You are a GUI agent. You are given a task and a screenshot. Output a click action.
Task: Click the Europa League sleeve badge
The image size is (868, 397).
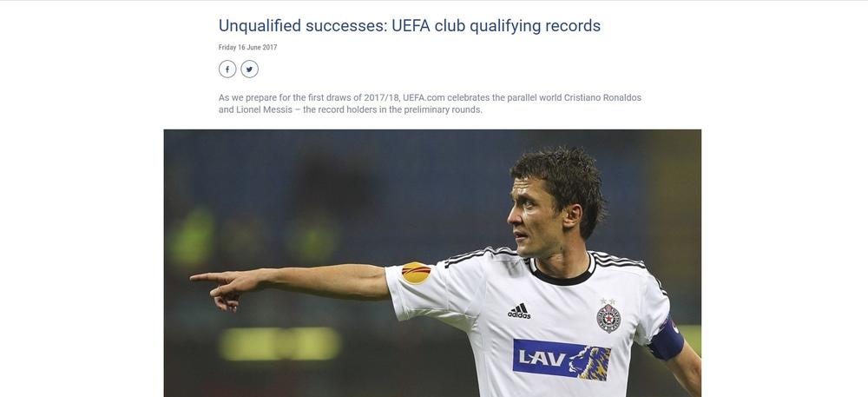[417, 273]
